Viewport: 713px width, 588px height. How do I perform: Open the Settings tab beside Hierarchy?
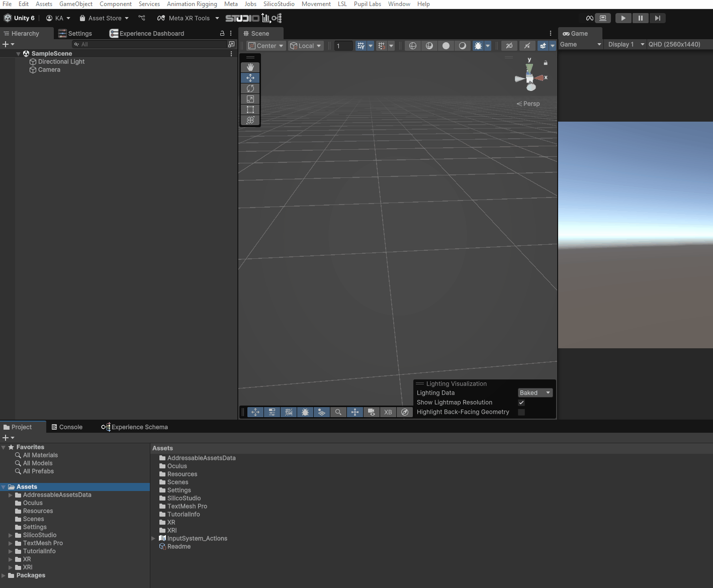coord(75,33)
